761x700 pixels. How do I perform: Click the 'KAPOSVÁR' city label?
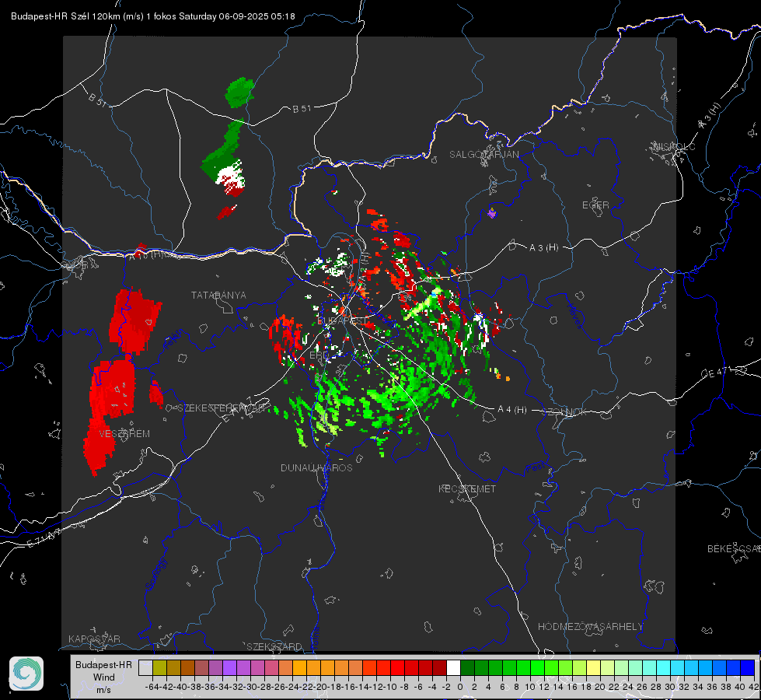(94, 639)
